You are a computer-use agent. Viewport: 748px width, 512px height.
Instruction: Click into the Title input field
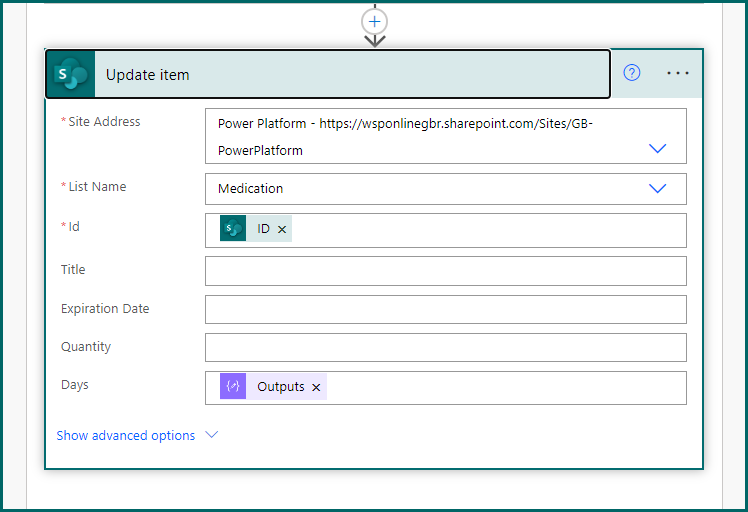pos(446,271)
